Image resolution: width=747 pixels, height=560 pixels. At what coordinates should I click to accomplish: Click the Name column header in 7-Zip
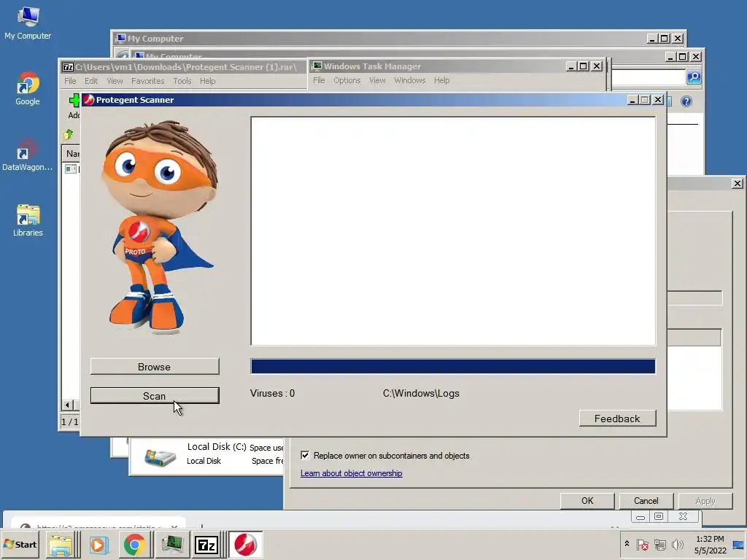coord(72,153)
